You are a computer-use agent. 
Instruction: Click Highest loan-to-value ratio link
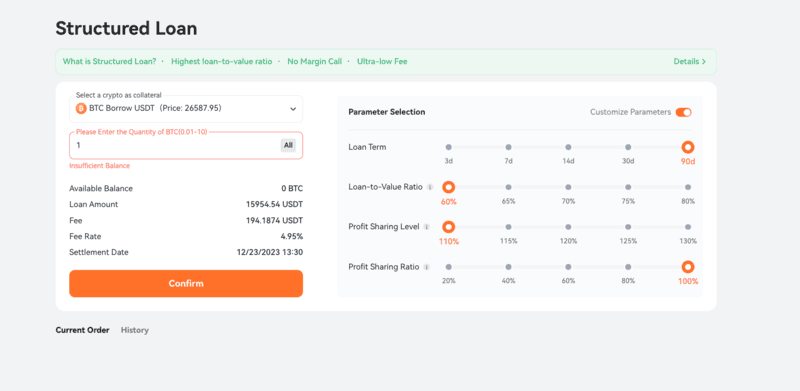click(x=222, y=62)
